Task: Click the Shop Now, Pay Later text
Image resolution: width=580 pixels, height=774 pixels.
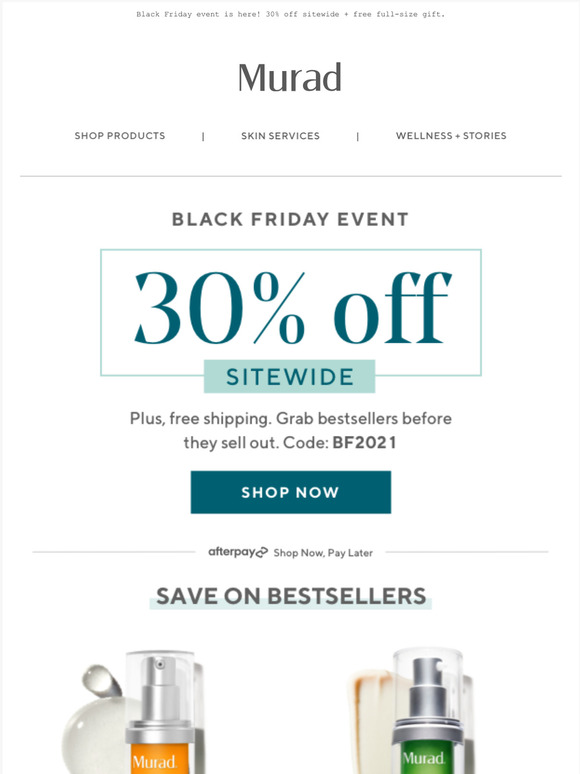Action: (x=323, y=553)
